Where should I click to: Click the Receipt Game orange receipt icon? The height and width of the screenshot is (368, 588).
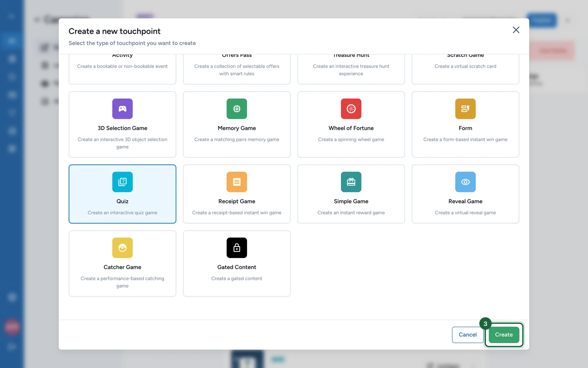pos(237,182)
